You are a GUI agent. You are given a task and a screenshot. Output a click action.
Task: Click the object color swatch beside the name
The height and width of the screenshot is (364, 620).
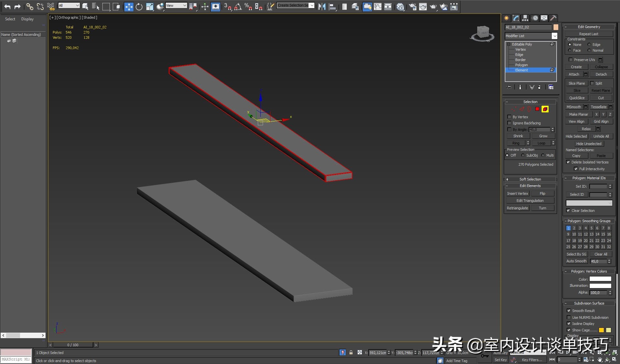556,27
